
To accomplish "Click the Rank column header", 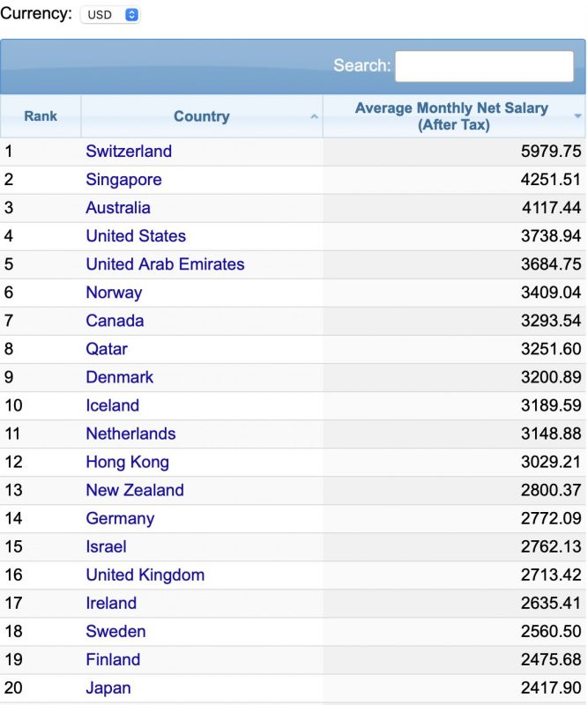I will pos(41,116).
